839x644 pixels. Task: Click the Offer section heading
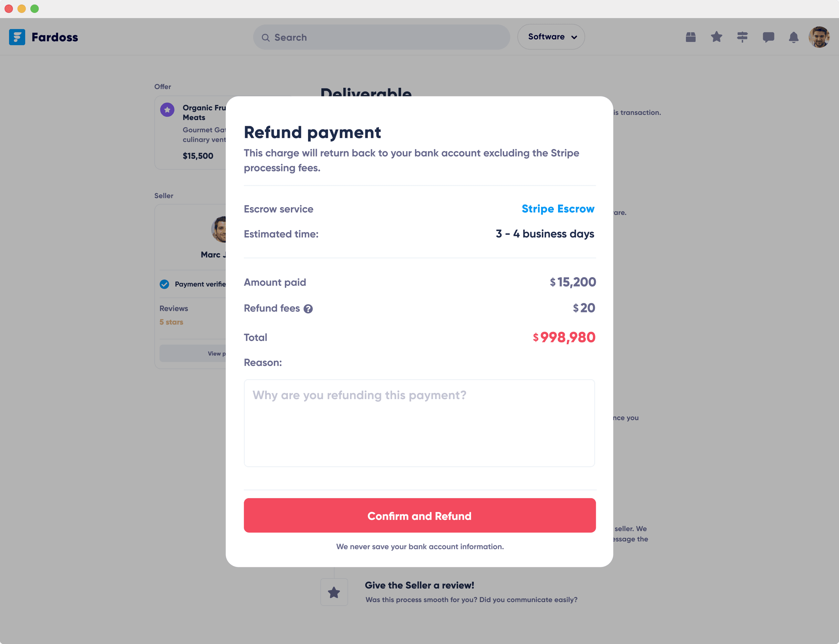pos(163,87)
